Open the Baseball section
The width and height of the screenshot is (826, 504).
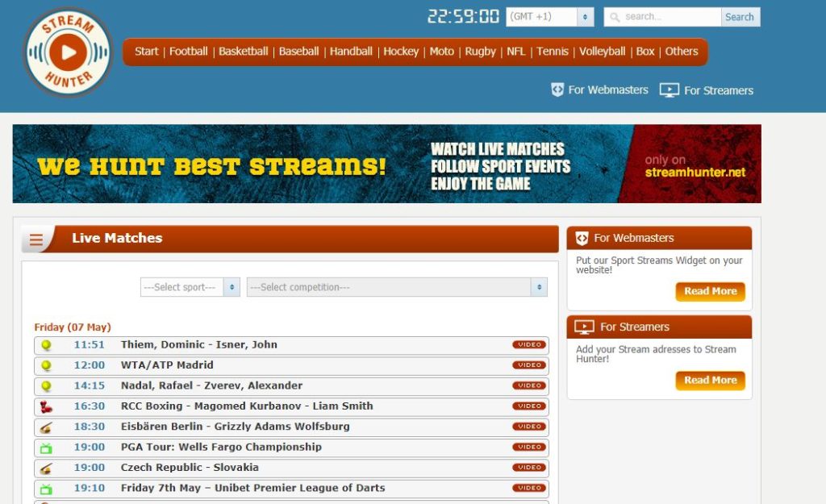coord(298,51)
